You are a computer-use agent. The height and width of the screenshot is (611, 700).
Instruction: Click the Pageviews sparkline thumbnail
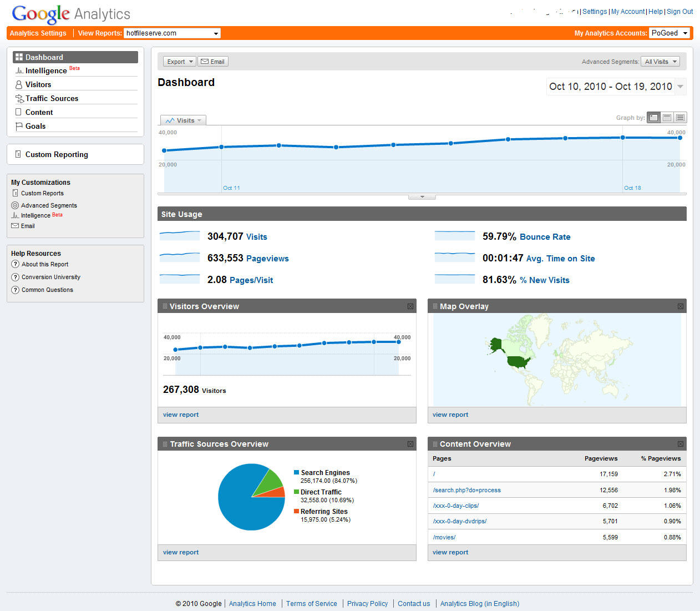[x=180, y=257]
